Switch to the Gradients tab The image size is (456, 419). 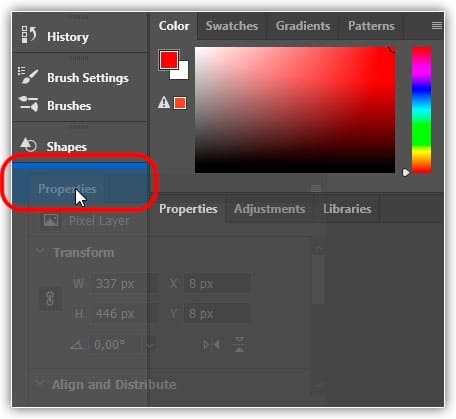tap(303, 26)
